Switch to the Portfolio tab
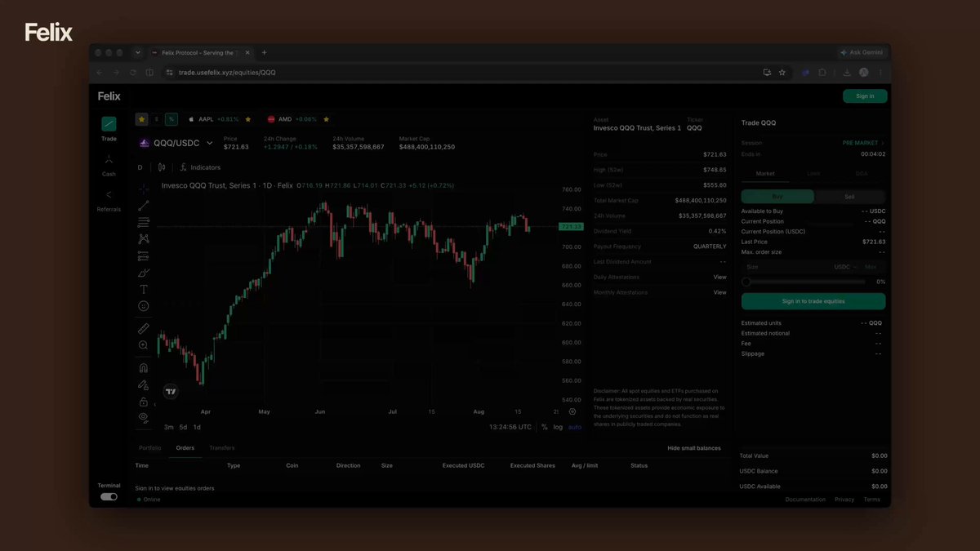The image size is (980, 551). (x=150, y=448)
